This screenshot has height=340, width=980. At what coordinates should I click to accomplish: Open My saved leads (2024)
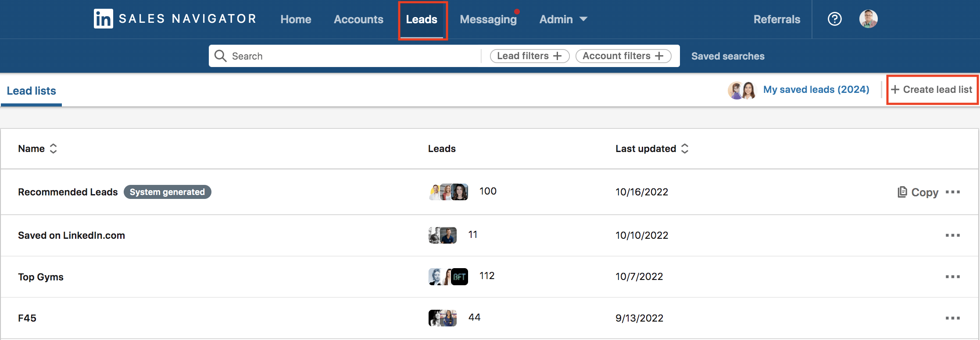816,89
